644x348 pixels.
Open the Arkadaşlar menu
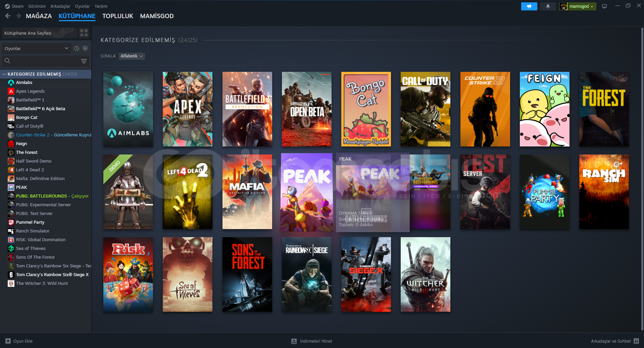(60, 6)
